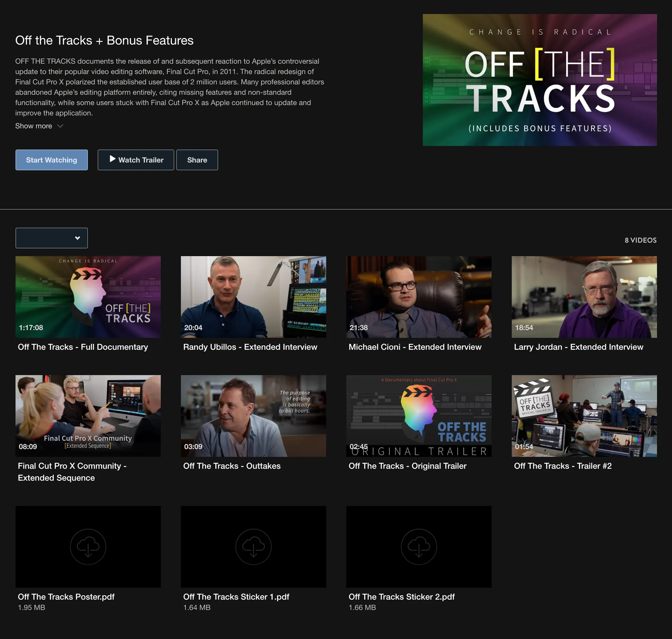Click 'Larry Jordan - Extended Interview' title
This screenshot has width=672, height=639.
(x=578, y=347)
